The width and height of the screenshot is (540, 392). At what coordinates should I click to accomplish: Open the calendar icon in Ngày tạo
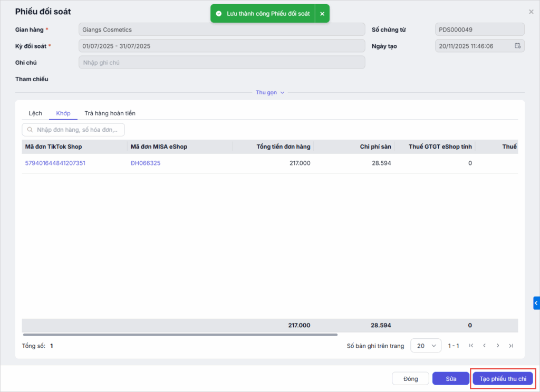518,46
